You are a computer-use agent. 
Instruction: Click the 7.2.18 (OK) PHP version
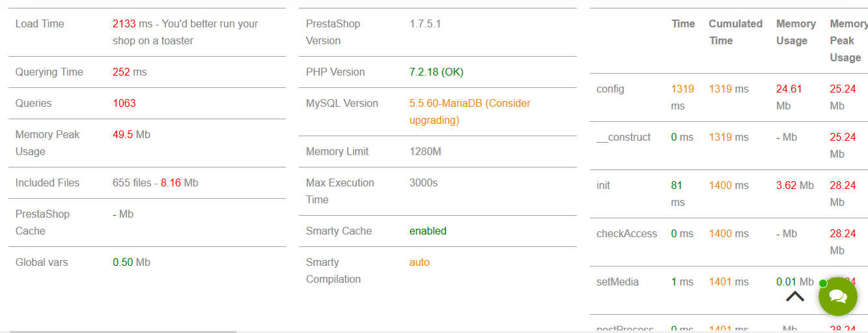pyautogui.click(x=436, y=72)
